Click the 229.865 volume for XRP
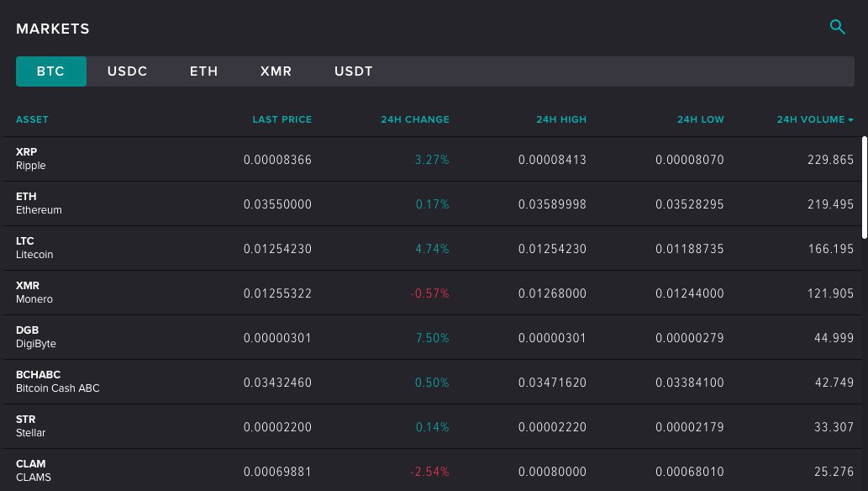Screen dimensions: 868x491 click(x=830, y=160)
